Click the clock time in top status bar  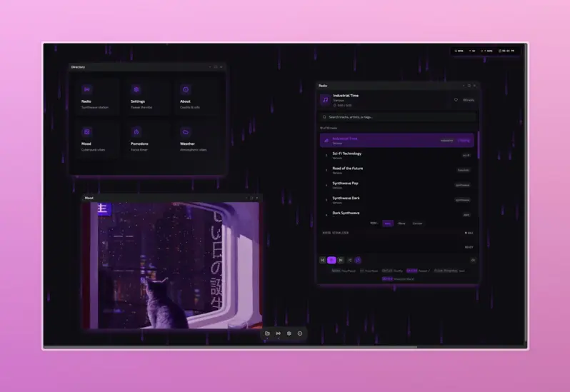click(506, 51)
